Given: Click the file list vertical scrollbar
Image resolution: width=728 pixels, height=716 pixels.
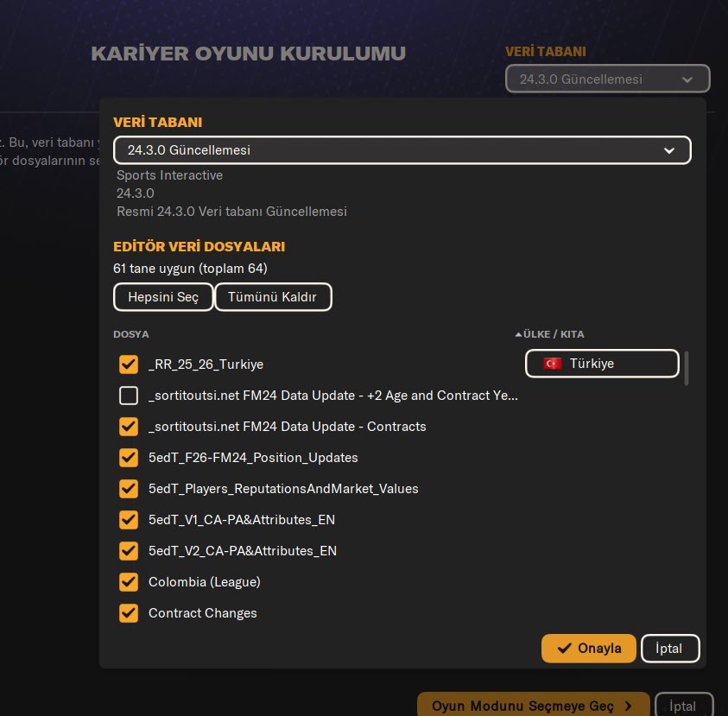Looking at the screenshot, I should click(x=687, y=368).
